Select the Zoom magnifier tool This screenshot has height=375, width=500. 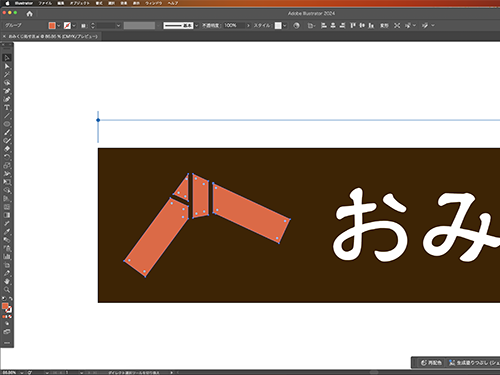(x=7, y=290)
